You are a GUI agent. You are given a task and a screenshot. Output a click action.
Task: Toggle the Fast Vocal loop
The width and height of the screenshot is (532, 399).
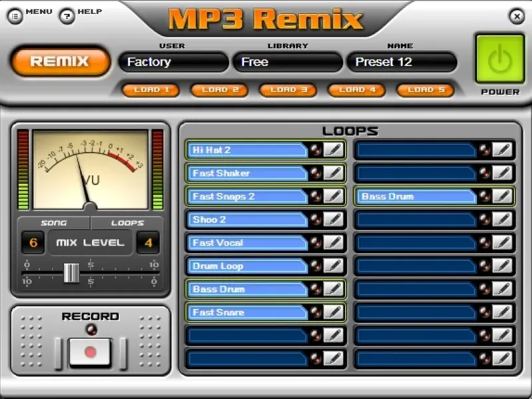coord(247,243)
